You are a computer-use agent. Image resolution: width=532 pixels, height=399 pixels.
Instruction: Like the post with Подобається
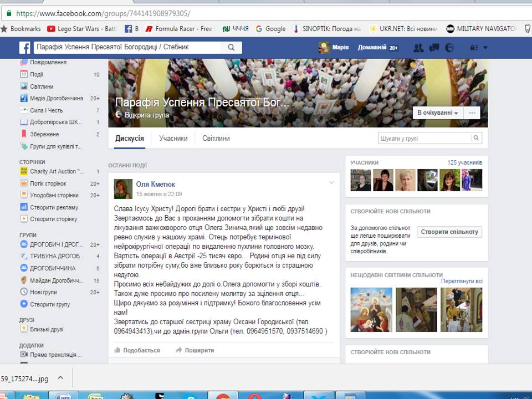137,350
